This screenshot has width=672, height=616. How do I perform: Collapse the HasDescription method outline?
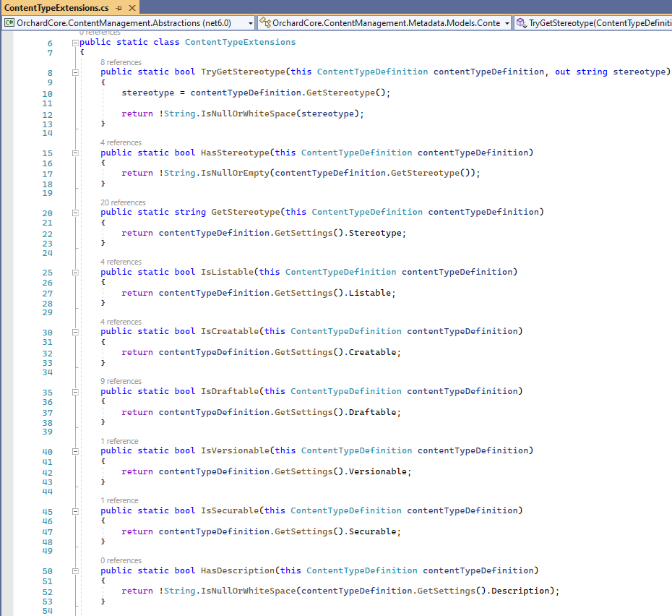tap(75, 571)
